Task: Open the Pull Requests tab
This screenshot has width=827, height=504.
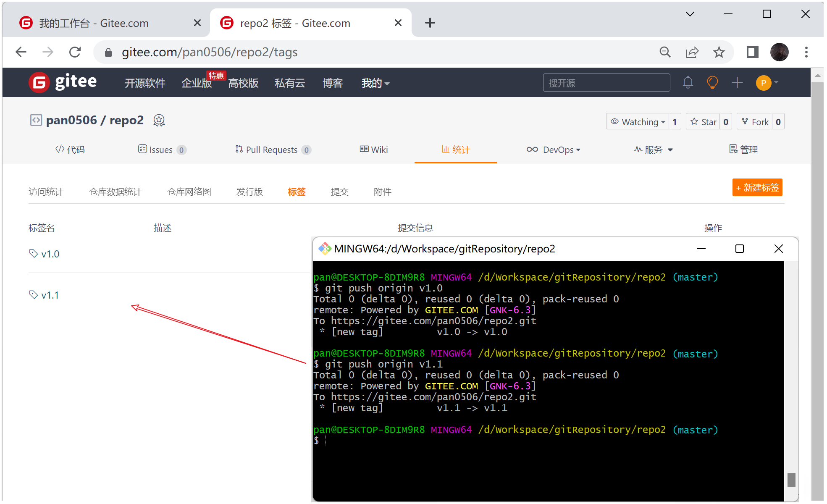Action: [271, 150]
